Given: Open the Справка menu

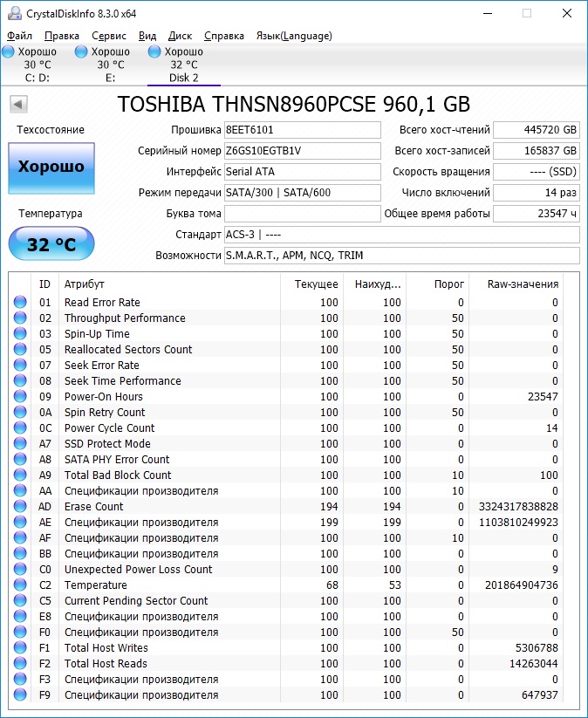Looking at the screenshot, I should tap(224, 36).
